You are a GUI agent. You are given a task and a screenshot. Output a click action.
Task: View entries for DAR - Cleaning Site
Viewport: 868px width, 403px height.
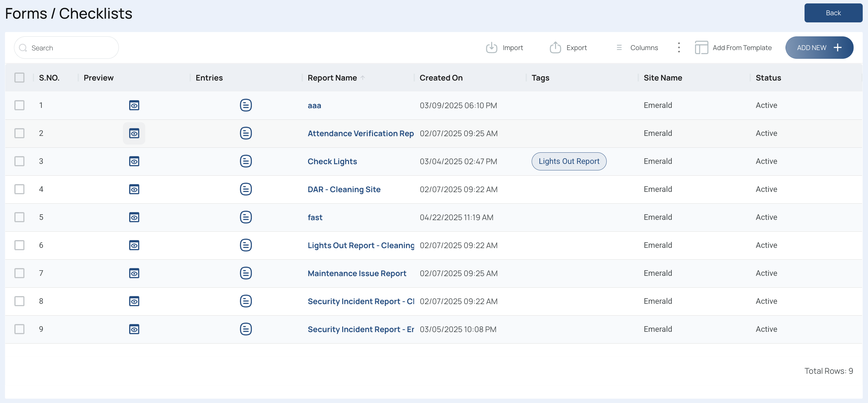tap(246, 189)
